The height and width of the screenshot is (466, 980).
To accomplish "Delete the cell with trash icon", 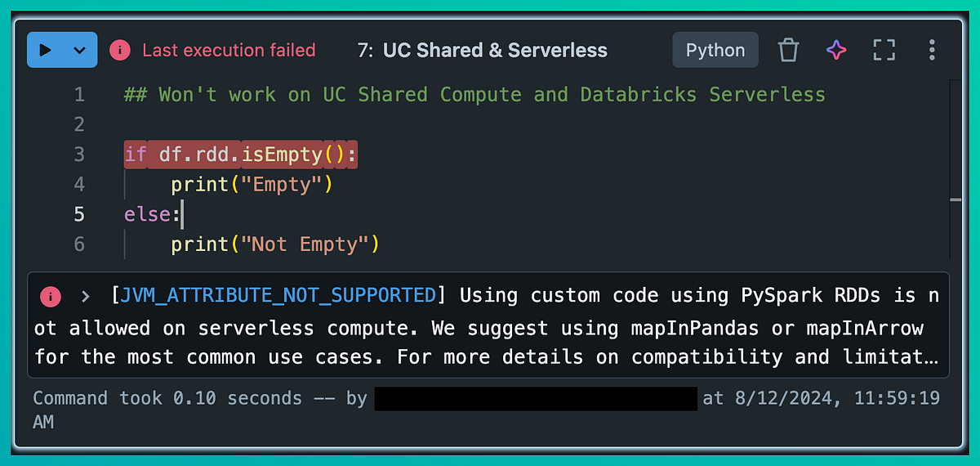I will (x=788, y=50).
